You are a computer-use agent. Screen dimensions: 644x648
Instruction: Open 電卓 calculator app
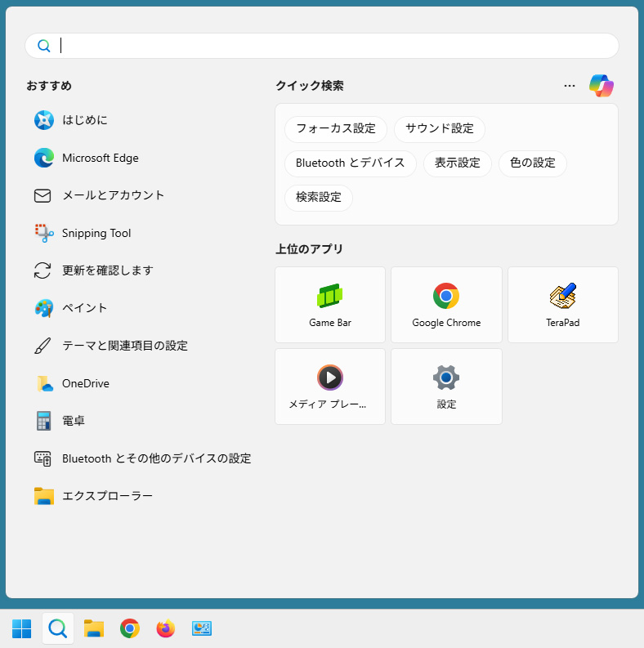(x=74, y=421)
